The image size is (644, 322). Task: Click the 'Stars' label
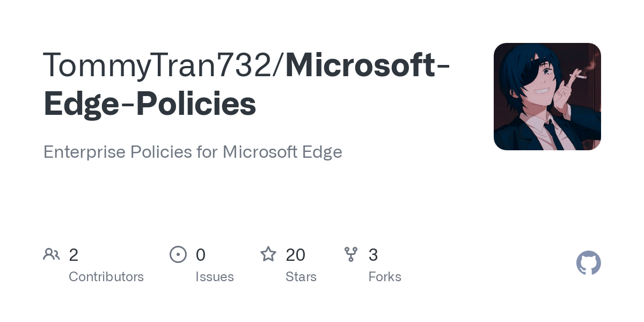[x=301, y=277]
